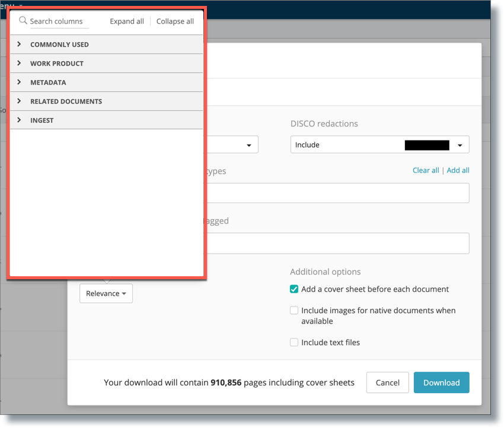Expand the RELATED DOCUMENTS chevron
The image size is (504, 428).
[x=19, y=101]
